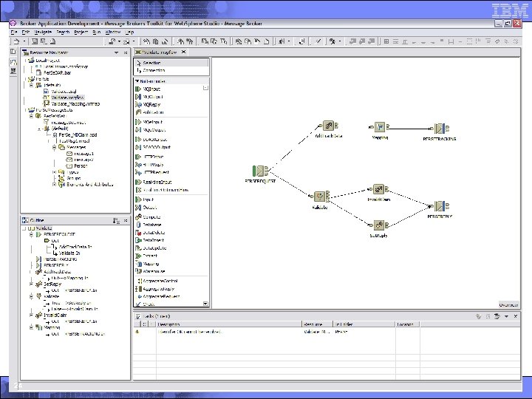The image size is (532, 399).
Task: Pick the AggregateRequest node from the palette
Action: tap(158, 296)
